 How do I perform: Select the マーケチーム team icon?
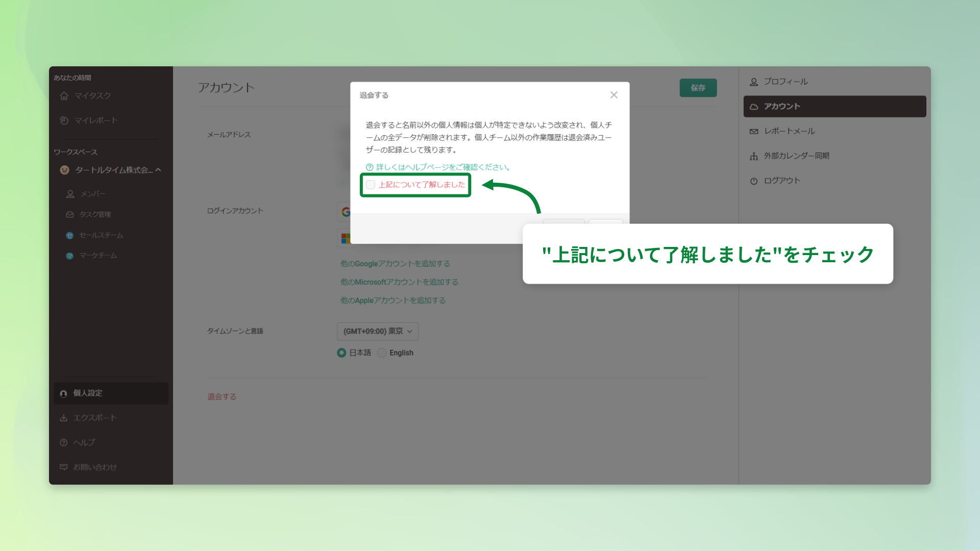[70, 256]
